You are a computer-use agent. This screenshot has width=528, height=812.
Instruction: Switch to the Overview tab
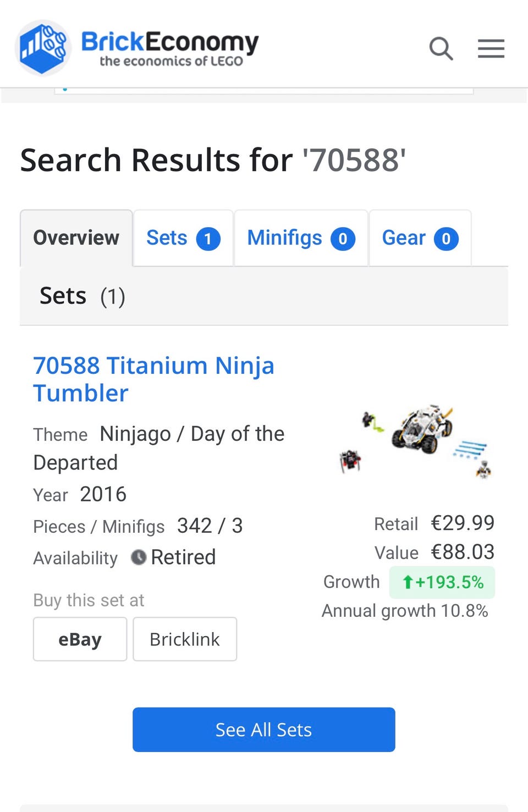point(76,238)
